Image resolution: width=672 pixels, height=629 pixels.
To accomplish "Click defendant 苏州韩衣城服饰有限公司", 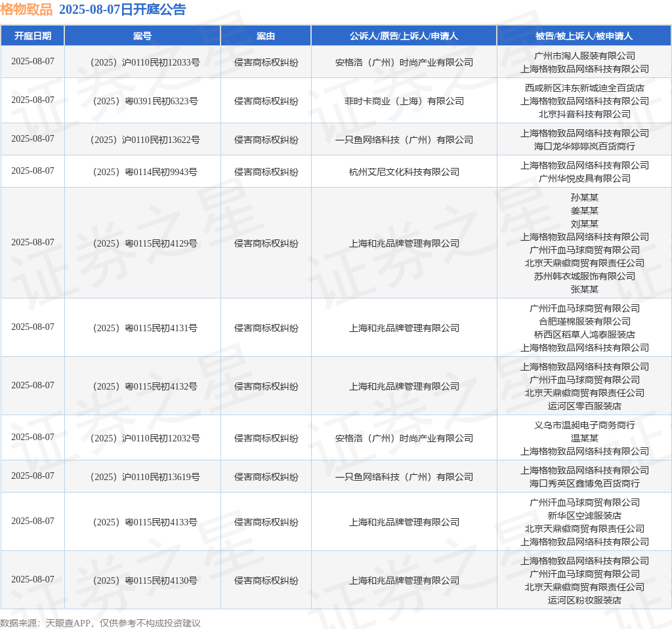I will tap(585, 276).
